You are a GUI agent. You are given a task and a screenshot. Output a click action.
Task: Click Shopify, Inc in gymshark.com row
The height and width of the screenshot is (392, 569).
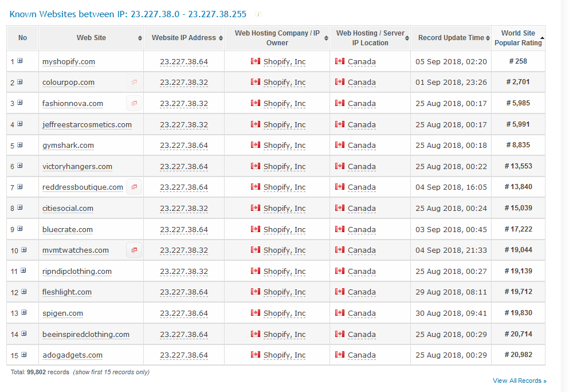284,146
